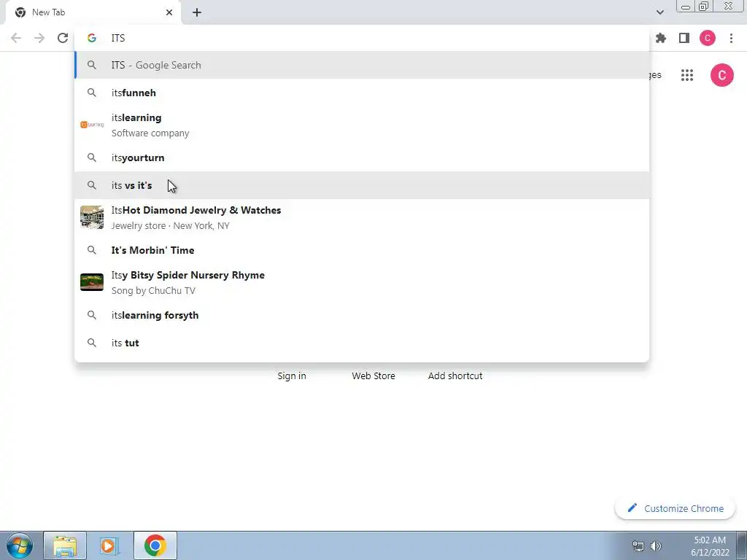This screenshot has height=560, width=747.
Task: Click the Chrome taskbar icon
Action: click(x=155, y=545)
